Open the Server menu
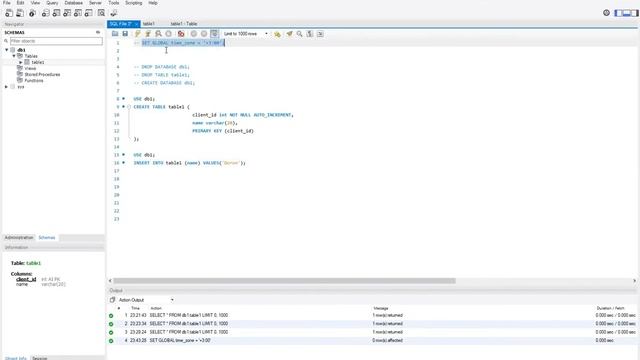The height and width of the screenshot is (360, 640). tap(95, 3)
